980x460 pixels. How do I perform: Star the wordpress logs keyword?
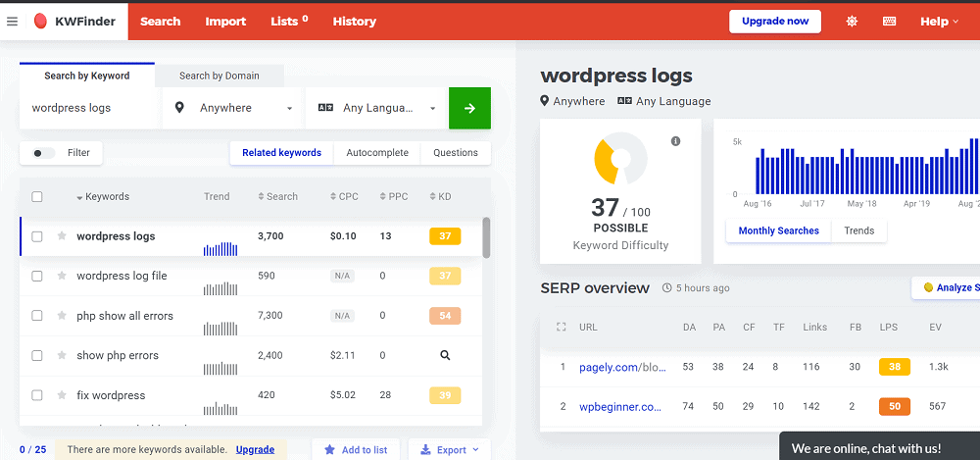(62, 236)
